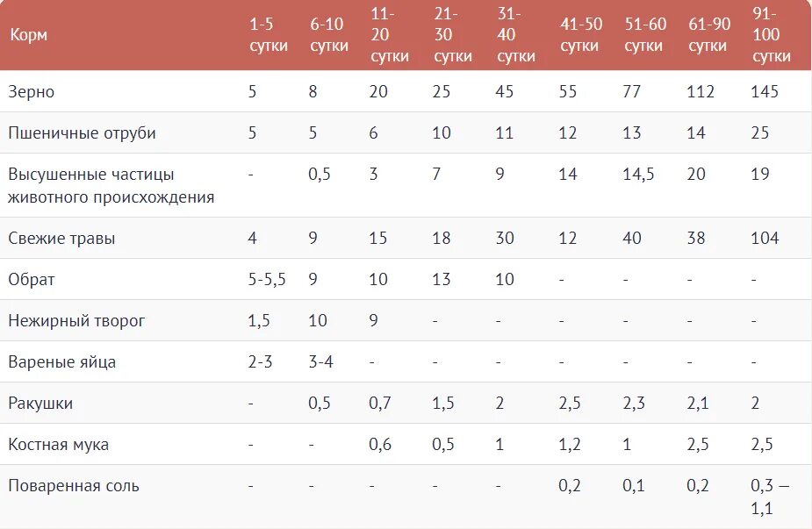
Task: Click the Поваренная соль row label
Action: [x=74, y=486]
